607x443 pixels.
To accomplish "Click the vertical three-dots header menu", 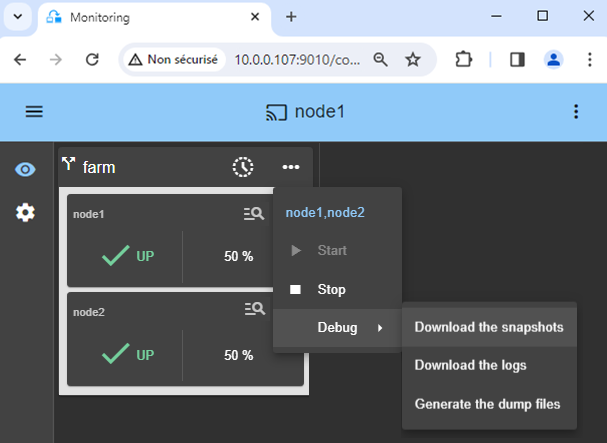I will (x=575, y=111).
